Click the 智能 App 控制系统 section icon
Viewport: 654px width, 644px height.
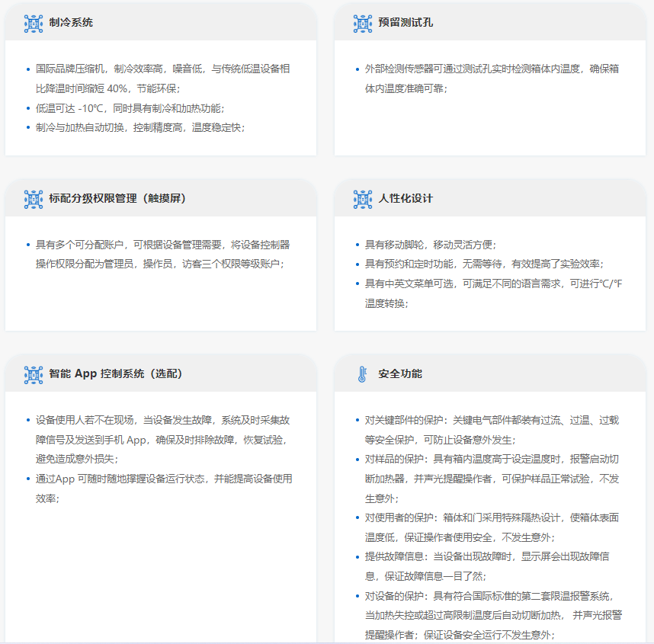click(x=33, y=374)
